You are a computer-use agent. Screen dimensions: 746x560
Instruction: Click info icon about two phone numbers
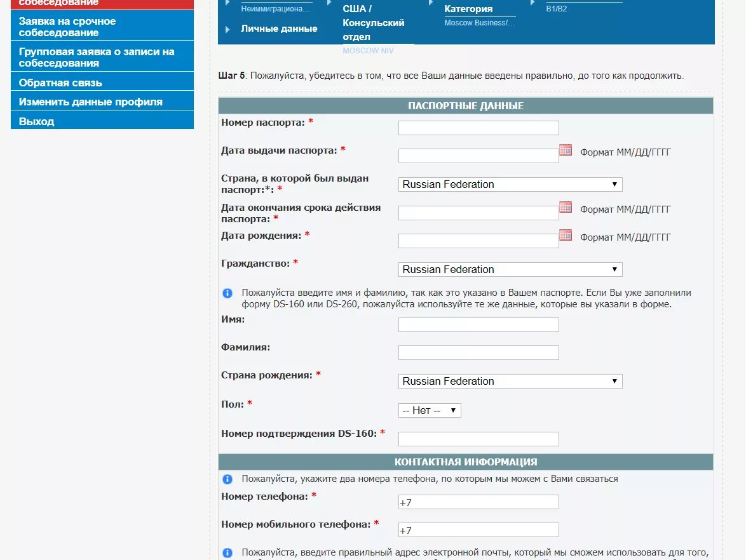pos(227,479)
